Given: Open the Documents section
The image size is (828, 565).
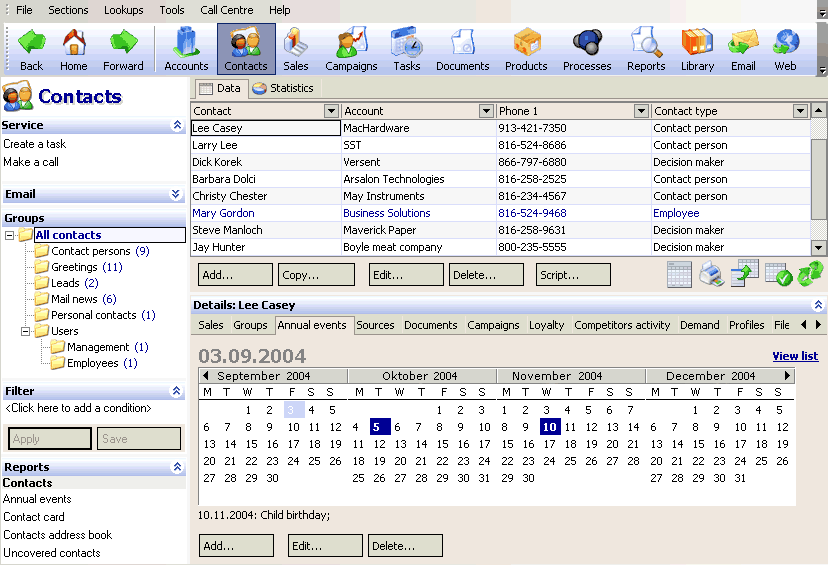Looking at the screenshot, I should [x=463, y=50].
